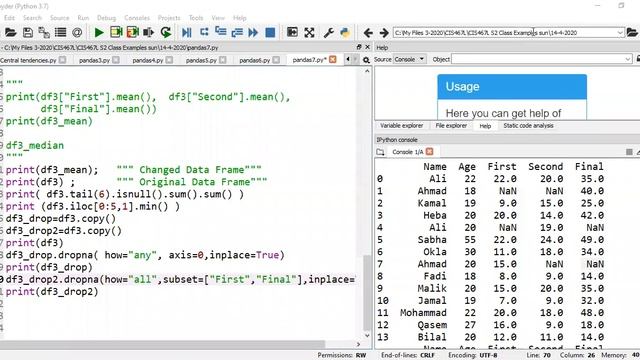Stop the current console command

629,152
